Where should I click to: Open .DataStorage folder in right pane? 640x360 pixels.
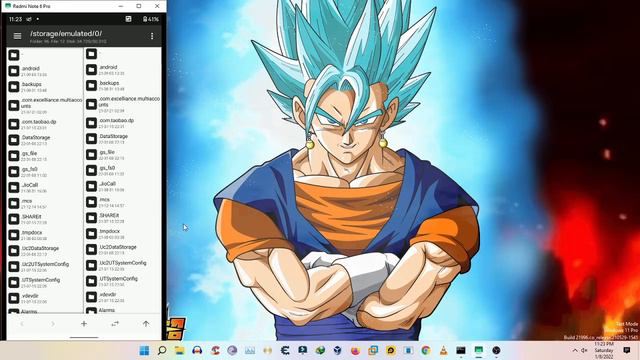(x=123, y=139)
